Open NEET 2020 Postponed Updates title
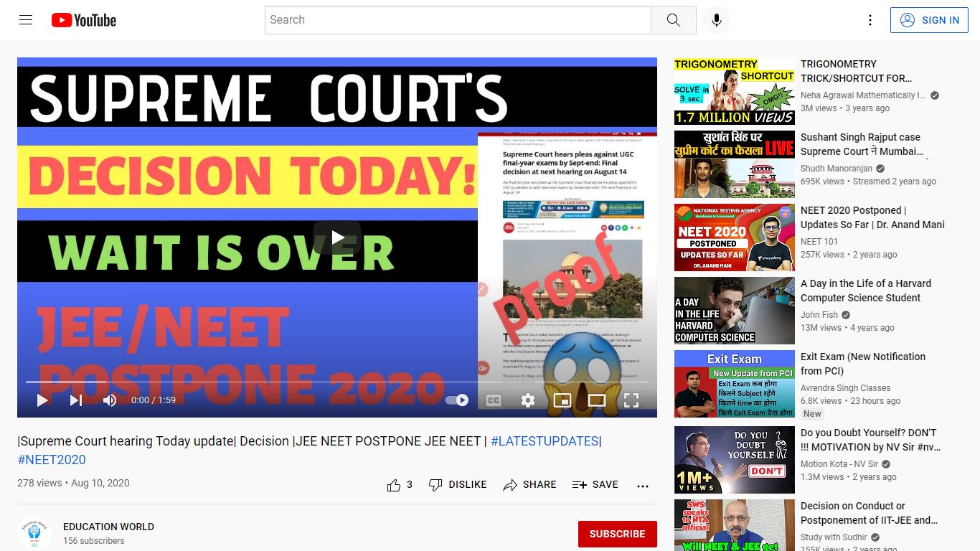The height and width of the screenshot is (551, 980). 872,217
